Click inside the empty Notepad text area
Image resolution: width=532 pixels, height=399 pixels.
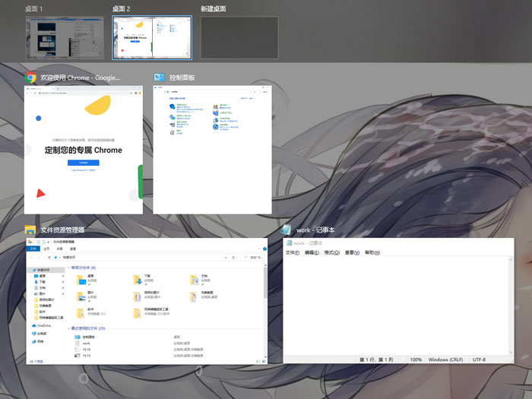[x=396, y=306]
